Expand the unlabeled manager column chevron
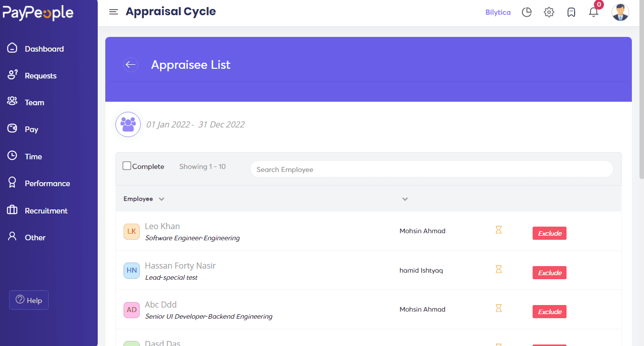Screen dimensions: 644x346 tap(405, 199)
